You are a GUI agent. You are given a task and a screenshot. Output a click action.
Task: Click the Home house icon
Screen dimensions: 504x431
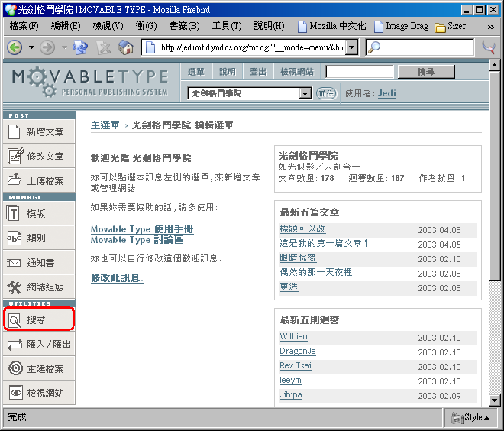[x=126, y=47]
